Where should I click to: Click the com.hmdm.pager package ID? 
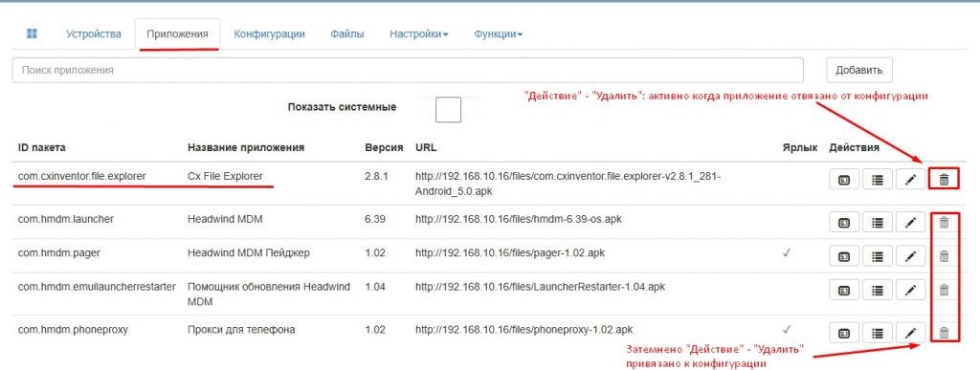[x=58, y=253]
